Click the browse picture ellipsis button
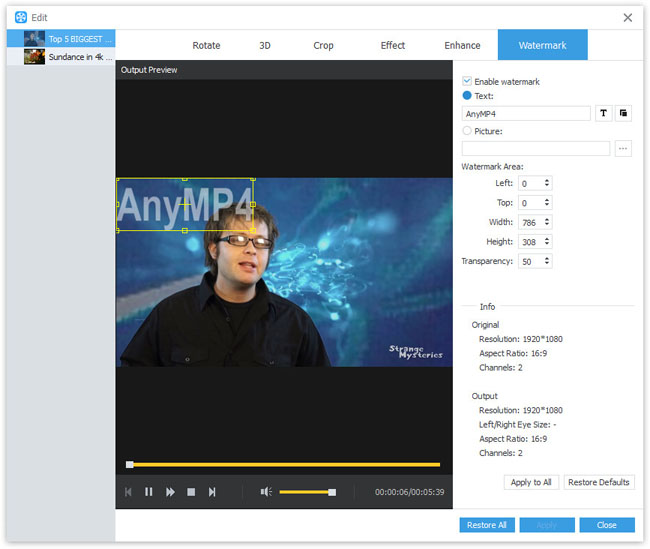 pos(623,148)
